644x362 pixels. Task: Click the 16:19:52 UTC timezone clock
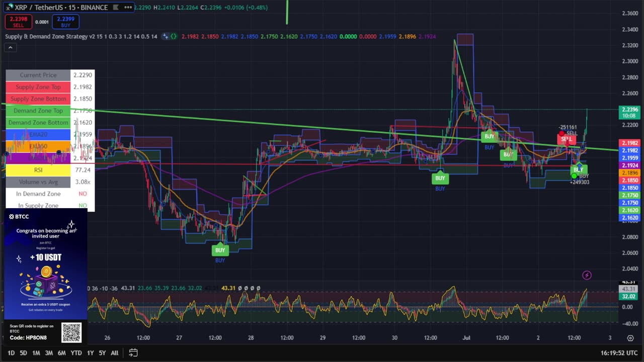[x=619, y=353]
